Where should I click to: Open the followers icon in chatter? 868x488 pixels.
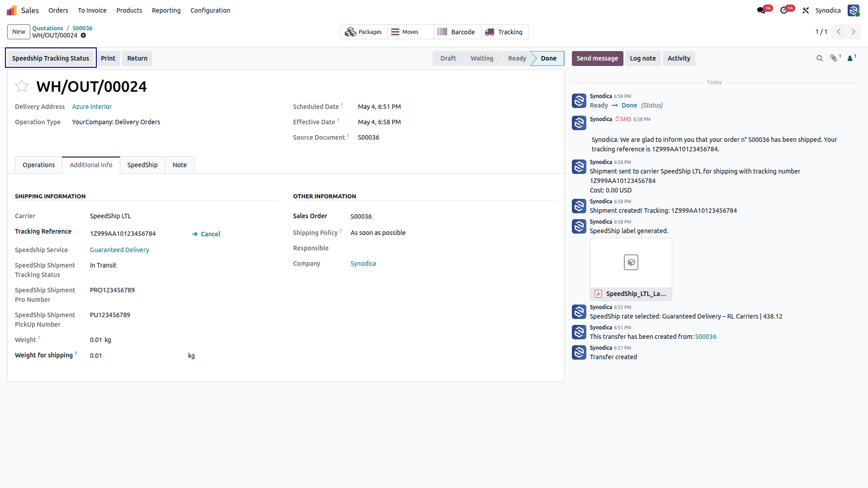850,58
